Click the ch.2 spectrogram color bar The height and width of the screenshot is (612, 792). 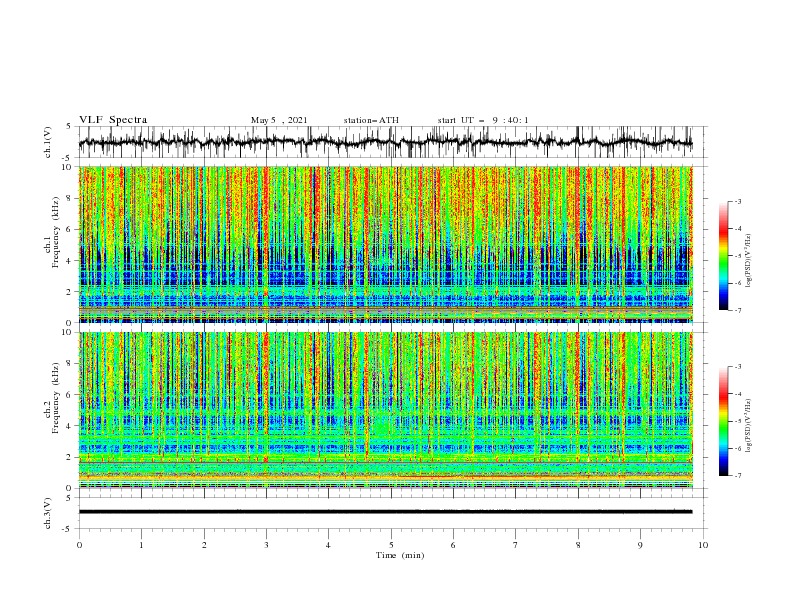click(723, 421)
